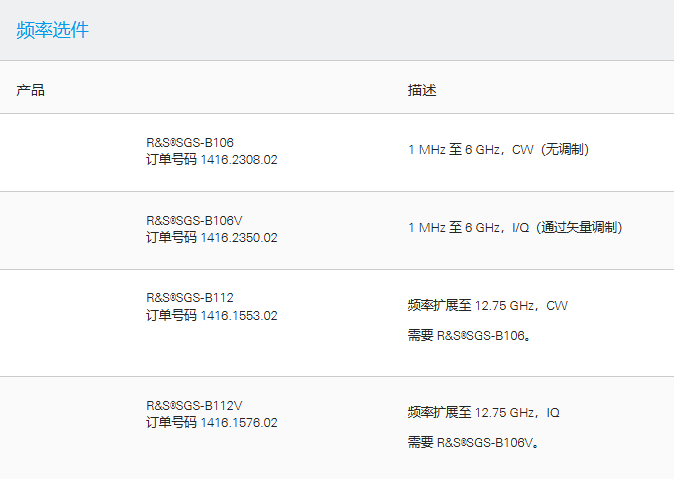Open the R&S®SGS-B112V product name
Screen dimensions: 674x479
tap(194, 405)
